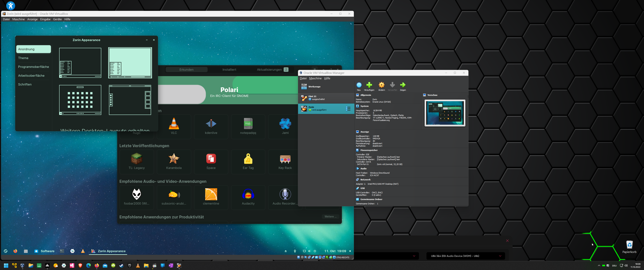This screenshot has width=644, height=270.
Task: Open the Zorin VM list menu button
Action: (x=348, y=109)
